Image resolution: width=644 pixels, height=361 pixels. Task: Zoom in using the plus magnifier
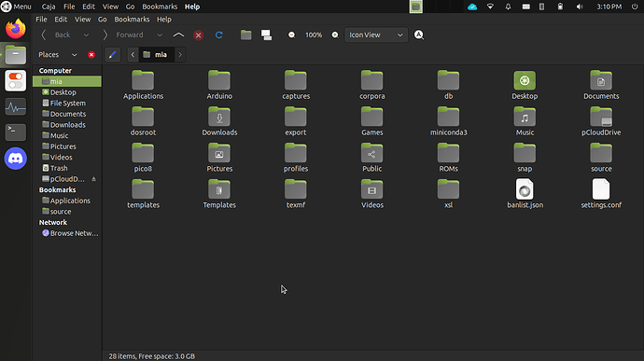[x=335, y=35]
